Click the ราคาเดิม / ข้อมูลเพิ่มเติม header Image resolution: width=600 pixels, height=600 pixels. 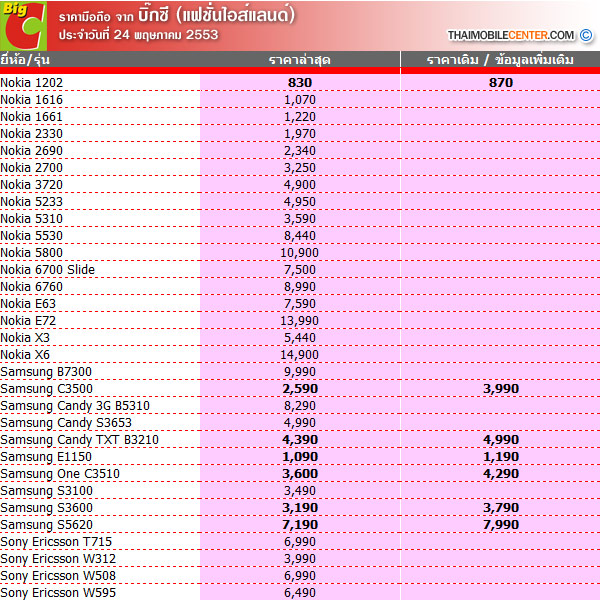(500, 60)
